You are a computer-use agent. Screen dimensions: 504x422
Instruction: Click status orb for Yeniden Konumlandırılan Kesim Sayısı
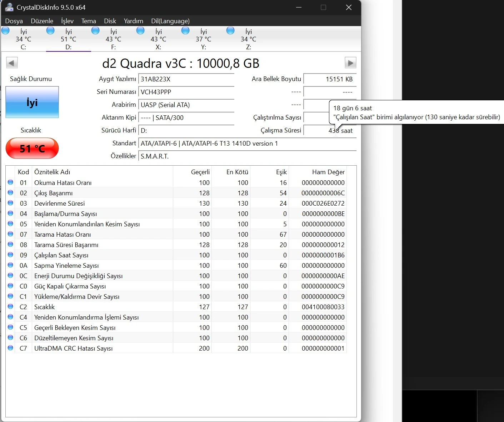tap(10, 224)
